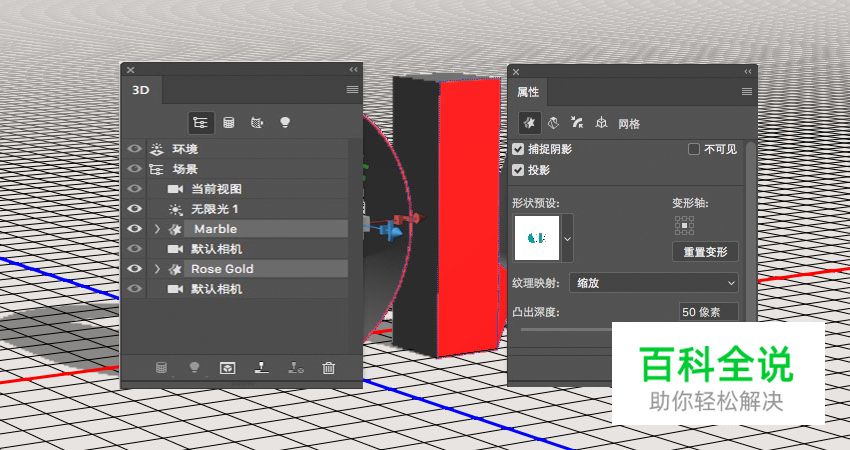Add new object to scene icon
This screenshot has width=850, height=450.
point(161,368)
